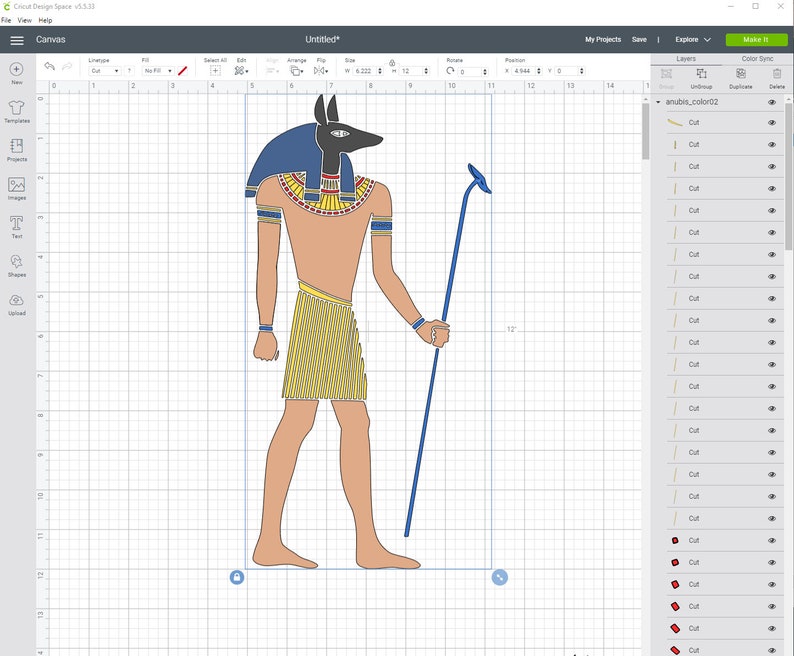This screenshot has height=656, width=794.
Task: Open the Shapes panel
Action: (x=17, y=265)
